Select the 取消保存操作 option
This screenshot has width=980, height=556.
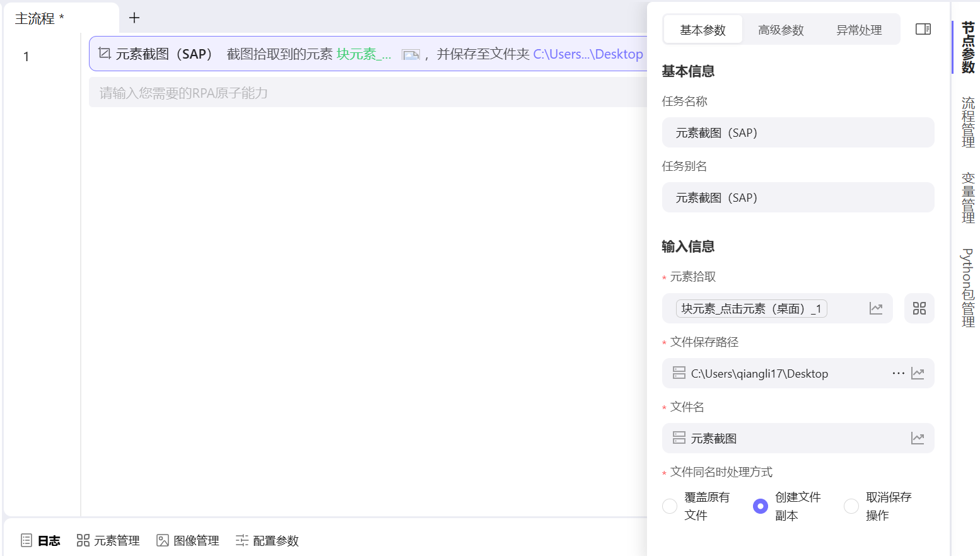[851, 506]
